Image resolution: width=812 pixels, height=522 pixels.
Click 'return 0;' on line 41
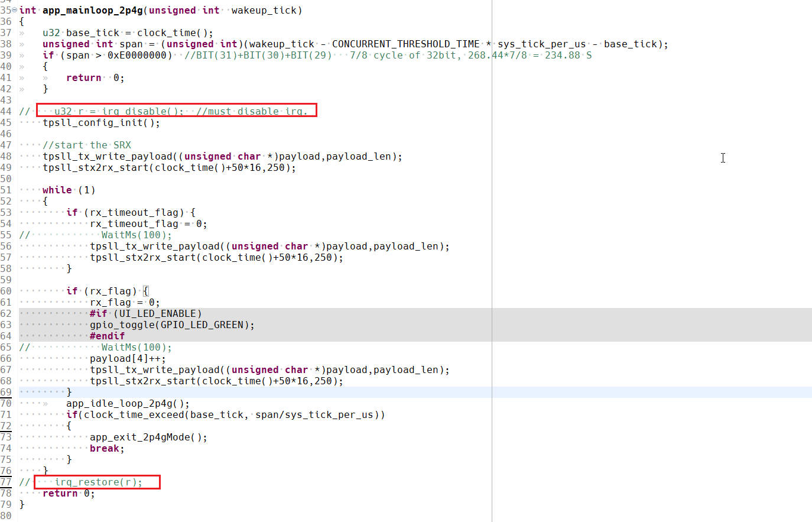tap(95, 78)
